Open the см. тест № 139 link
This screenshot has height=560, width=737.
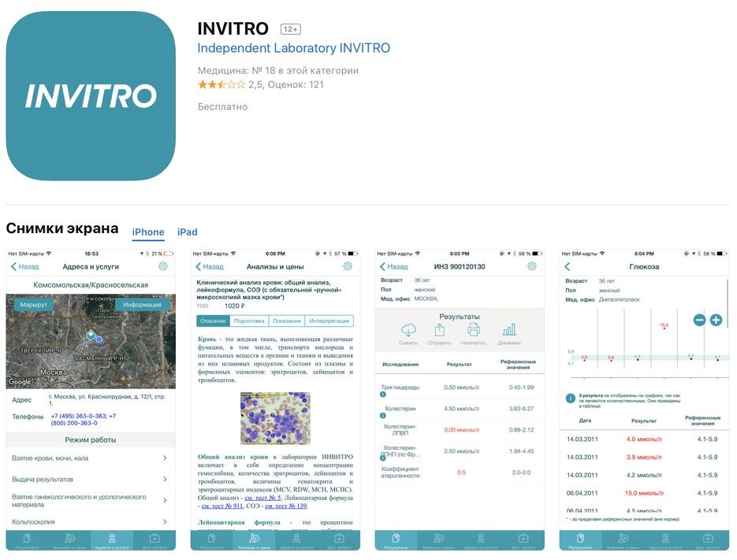286,506
